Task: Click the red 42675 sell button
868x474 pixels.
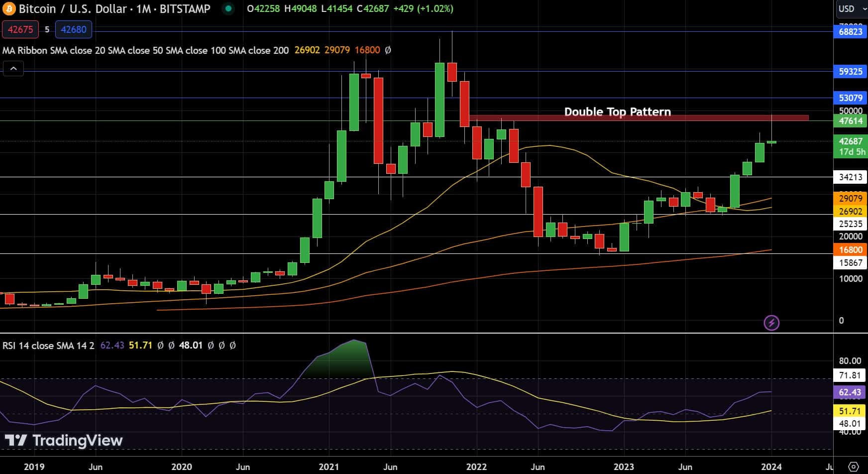Action: tap(20, 29)
